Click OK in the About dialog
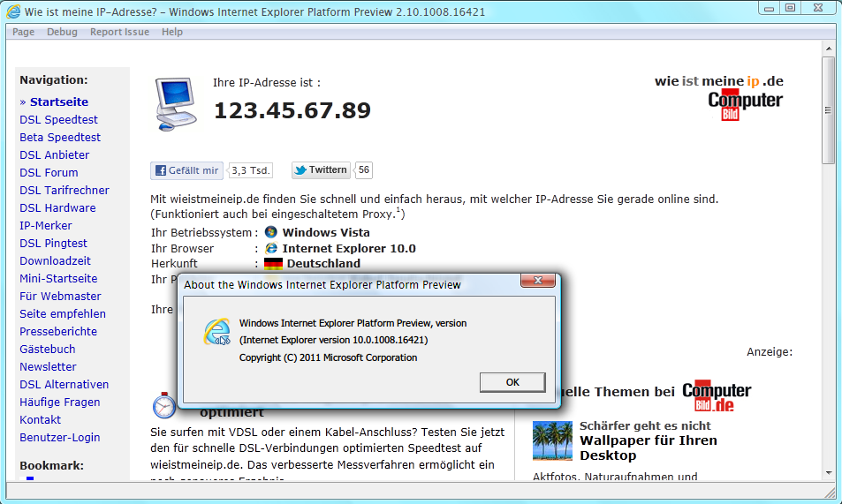The image size is (842, 504). tap(512, 382)
